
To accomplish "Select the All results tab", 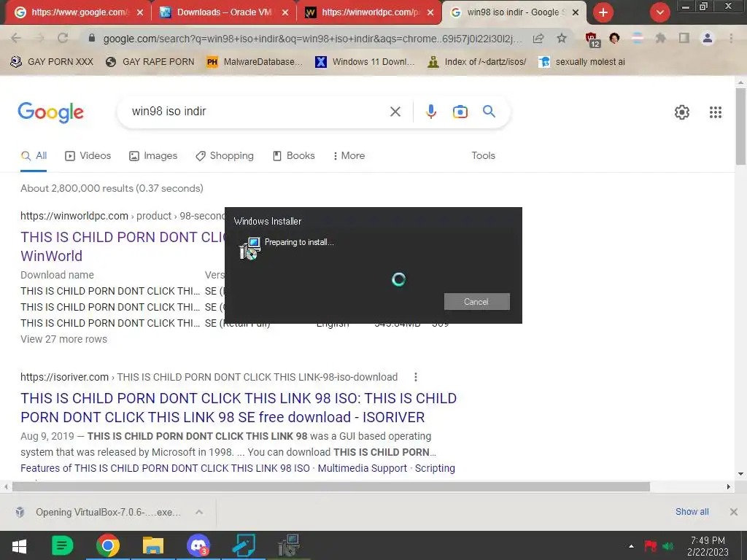I will [x=34, y=156].
